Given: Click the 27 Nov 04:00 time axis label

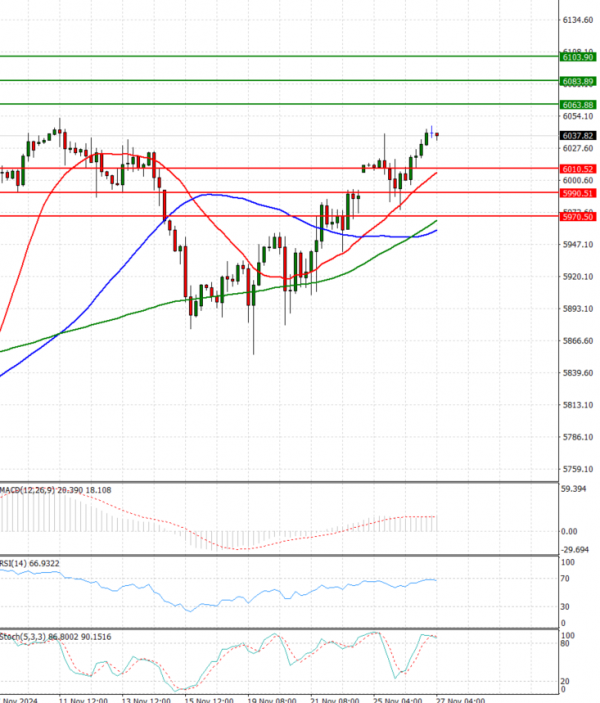Looking at the screenshot, I should pyautogui.click(x=460, y=700).
